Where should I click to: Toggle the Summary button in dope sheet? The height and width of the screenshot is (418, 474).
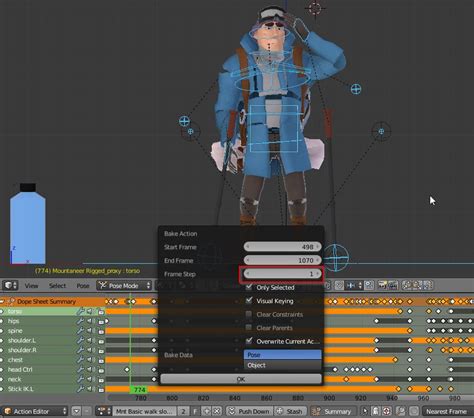click(333, 411)
